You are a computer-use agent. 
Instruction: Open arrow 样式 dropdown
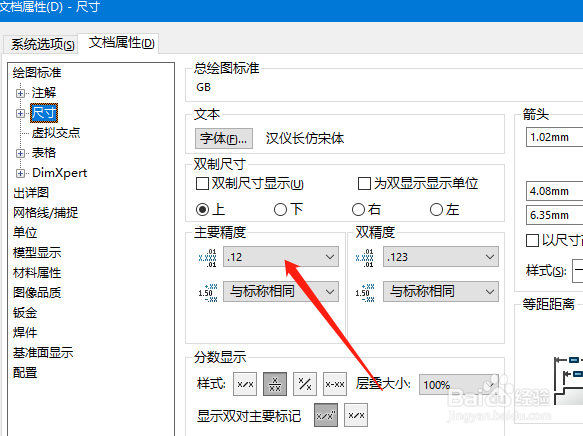tap(577, 271)
